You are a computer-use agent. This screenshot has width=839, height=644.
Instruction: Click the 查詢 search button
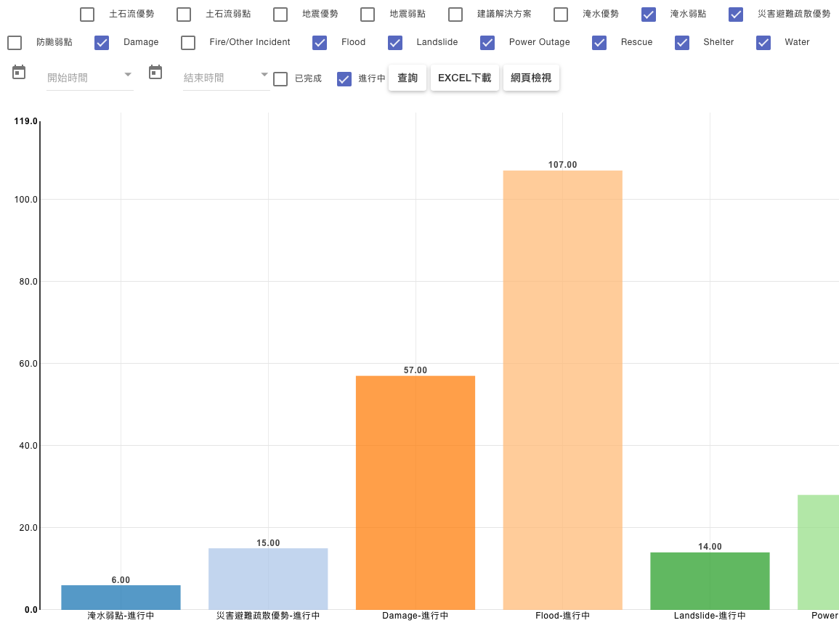pos(407,77)
